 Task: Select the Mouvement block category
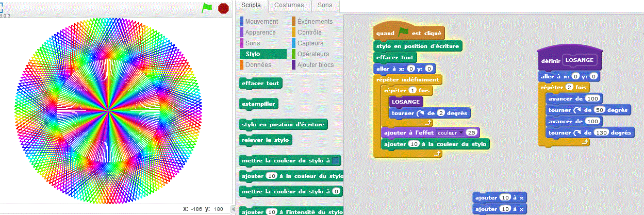[262, 22]
